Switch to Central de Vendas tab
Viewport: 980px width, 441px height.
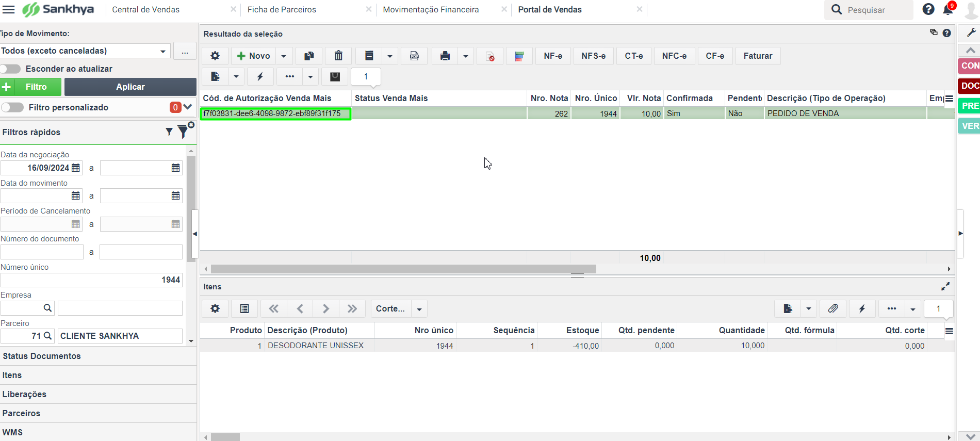(x=146, y=10)
